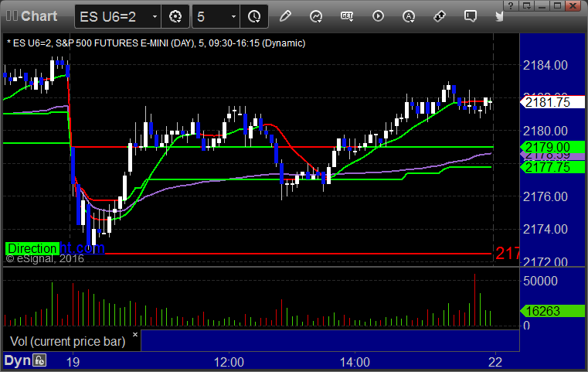Click the date 22 on time axis
The height and width of the screenshot is (372, 588).
pos(495,362)
